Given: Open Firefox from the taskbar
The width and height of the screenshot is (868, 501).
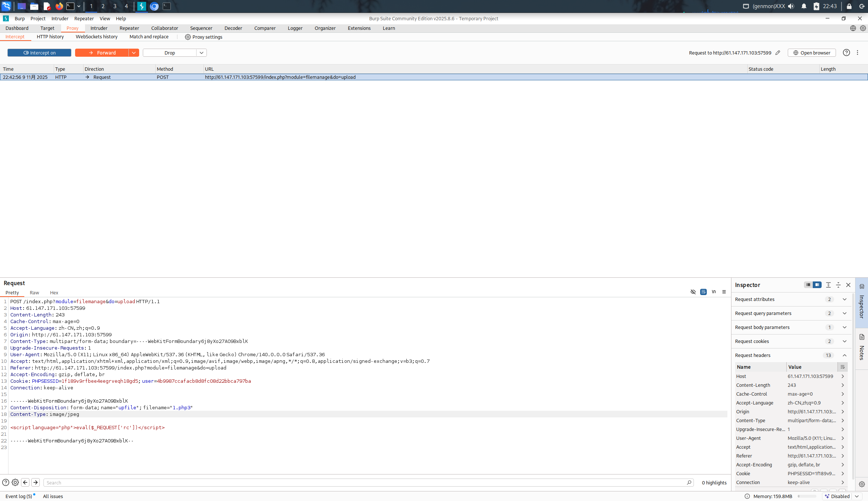Looking at the screenshot, I should point(59,6).
